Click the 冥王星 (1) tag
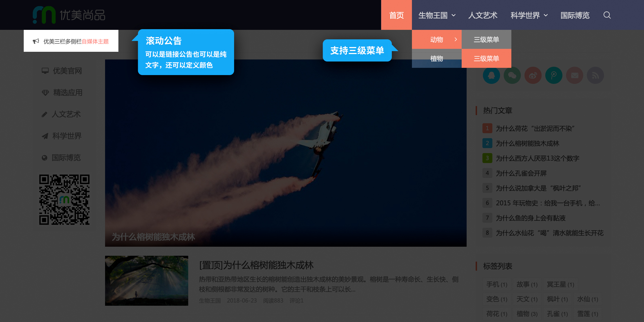The width and height of the screenshot is (644, 322). (560, 284)
